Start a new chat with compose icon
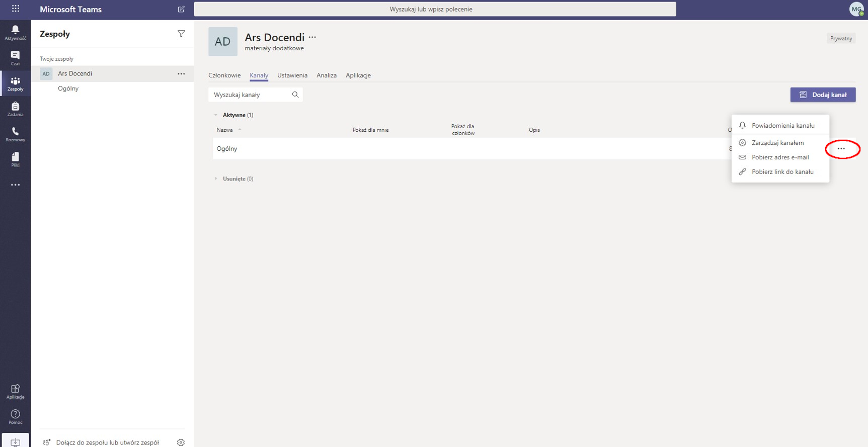868x447 pixels. click(x=181, y=9)
